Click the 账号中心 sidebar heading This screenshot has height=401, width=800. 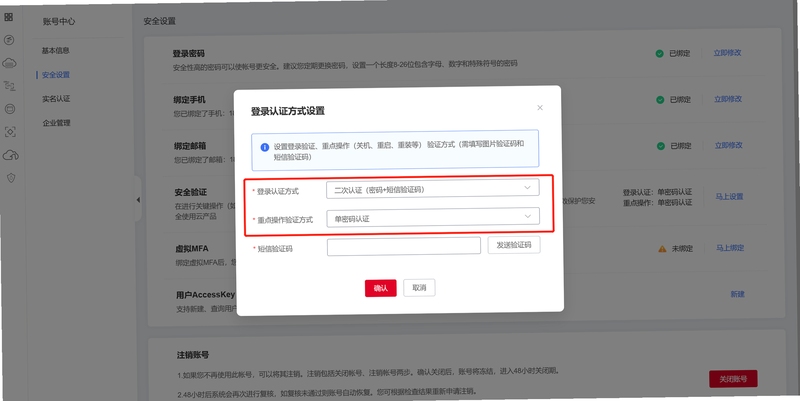(59, 21)
